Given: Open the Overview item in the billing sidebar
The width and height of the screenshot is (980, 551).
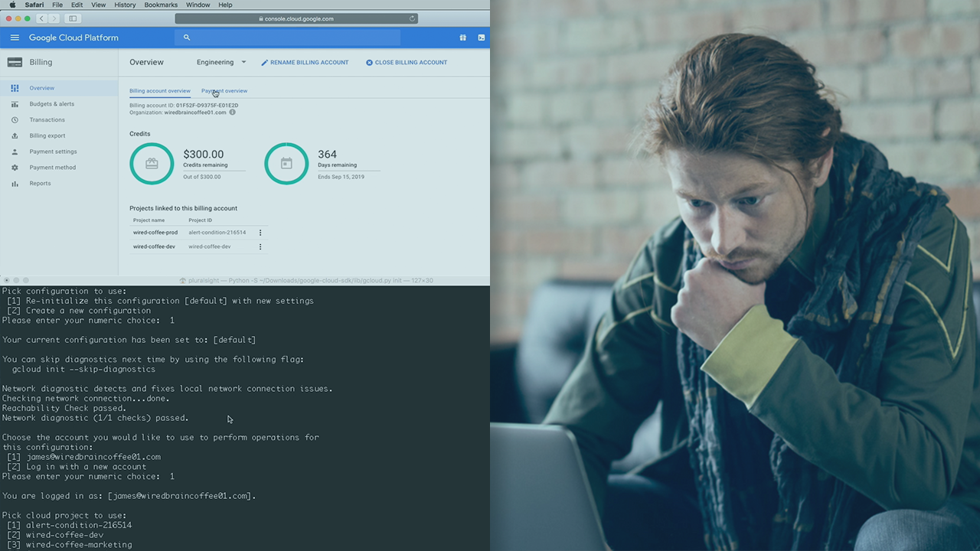Looking at the screenshot, I should [59, 88].
